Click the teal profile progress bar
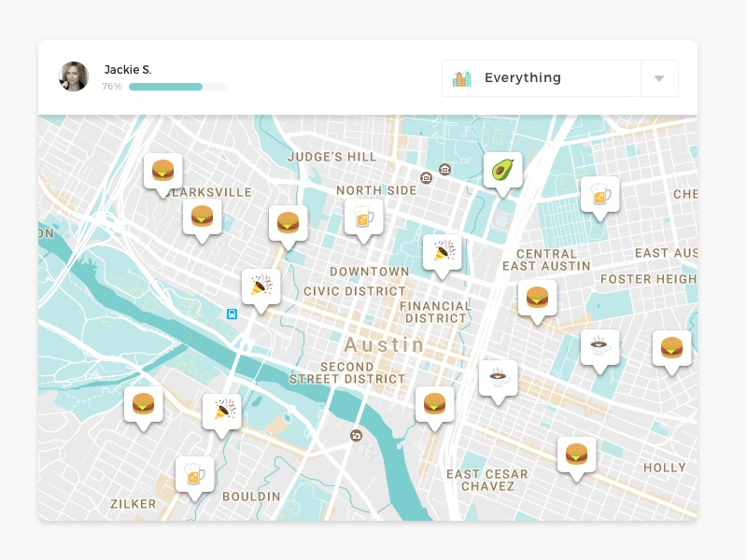This screenshot has width=747, height=560. point(178,87)
